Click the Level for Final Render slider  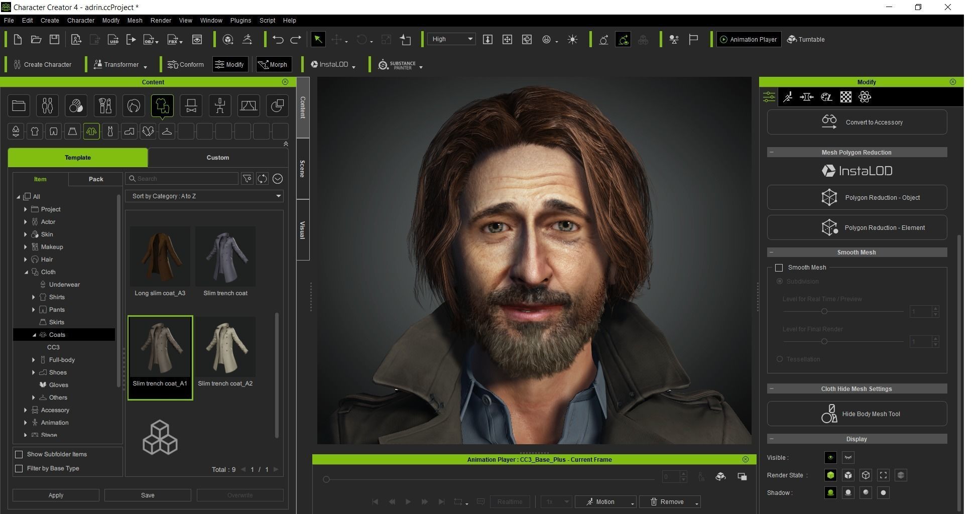[824, 342]
